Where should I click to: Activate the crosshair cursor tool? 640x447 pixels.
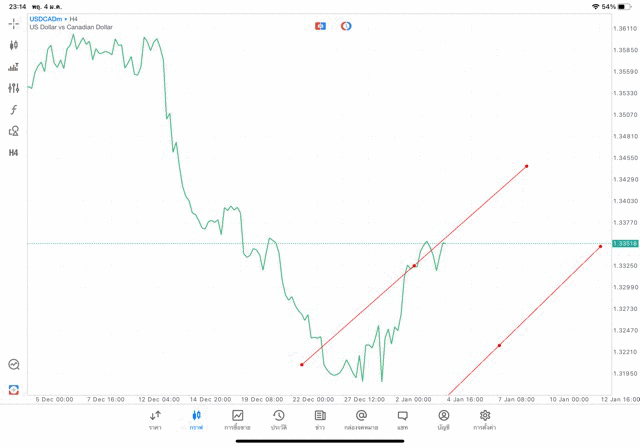point(14,23)
